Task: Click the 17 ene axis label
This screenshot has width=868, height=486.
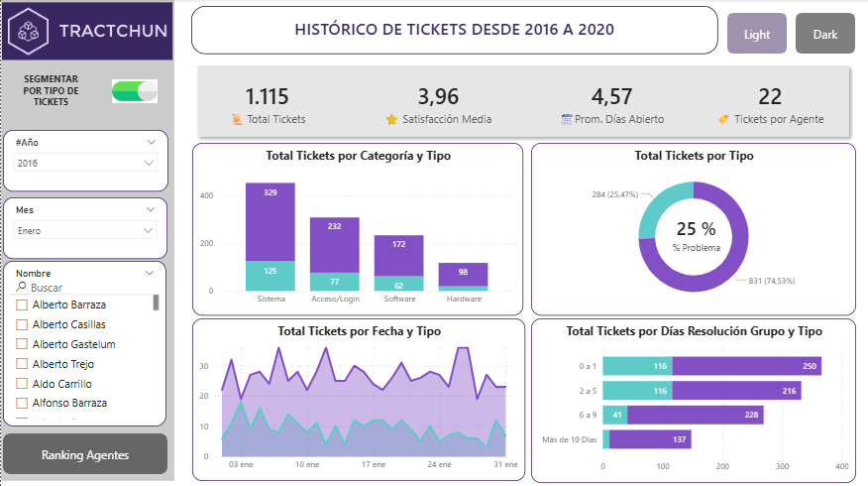Action: point(374,464)
